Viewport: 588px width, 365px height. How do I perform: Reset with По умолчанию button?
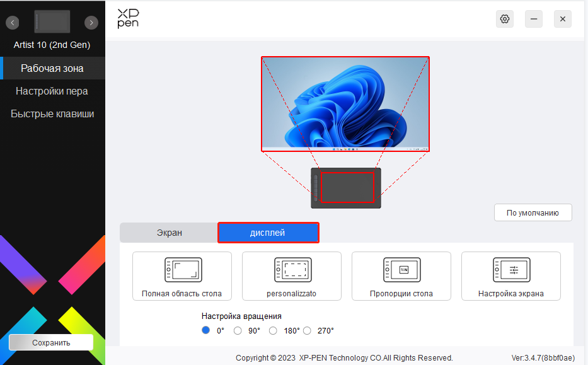point(533,212)
